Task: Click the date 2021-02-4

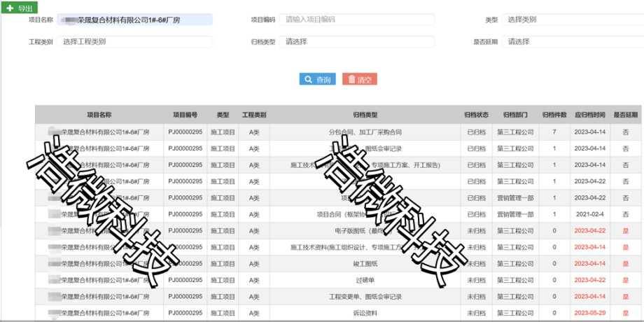Action: 590,214
